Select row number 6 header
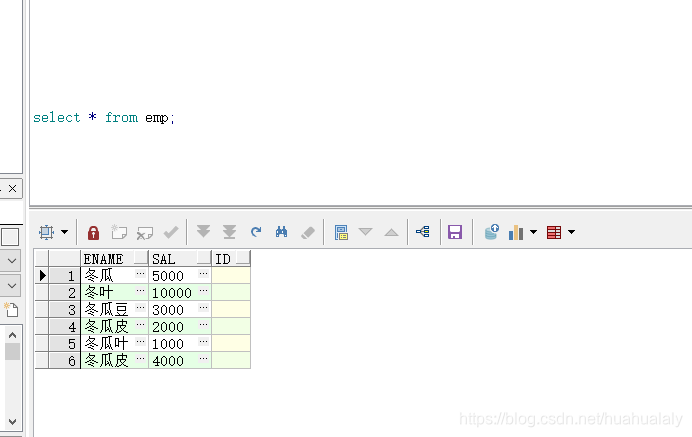This screenshot has height=437, width=692. pos(64,360)
